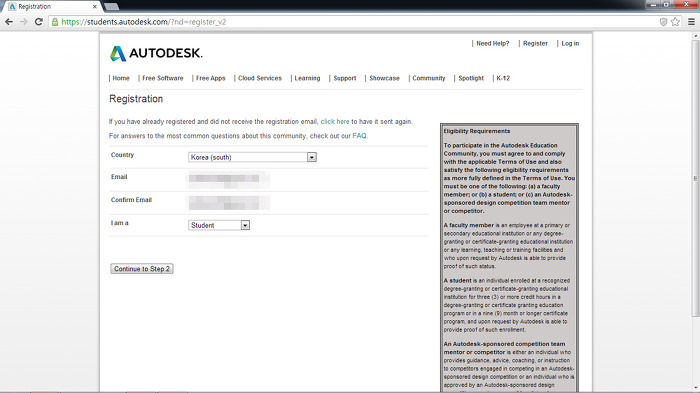Open the Cloud Services menu item
700x393 pixels.
tap(260, 78)
